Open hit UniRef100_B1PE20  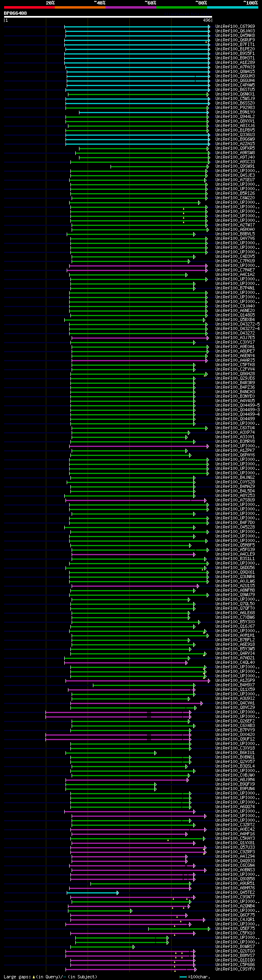point(235,49)
